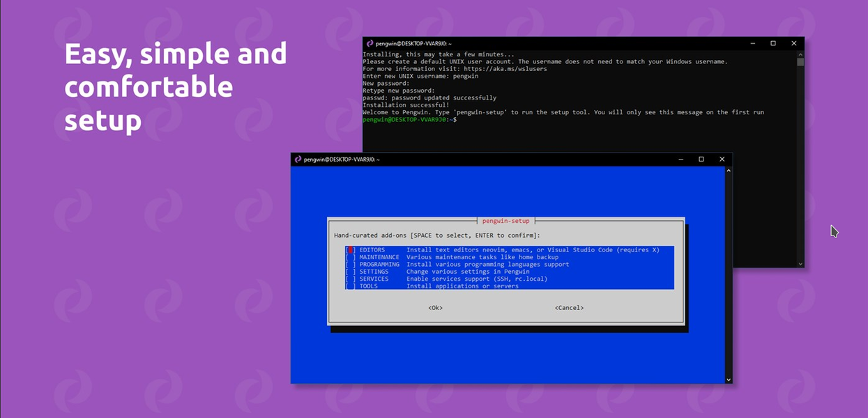Choose <Cancel> in the pengwin-setup dialog
This screenshot has height=418, width=868.
pos(569,308)
